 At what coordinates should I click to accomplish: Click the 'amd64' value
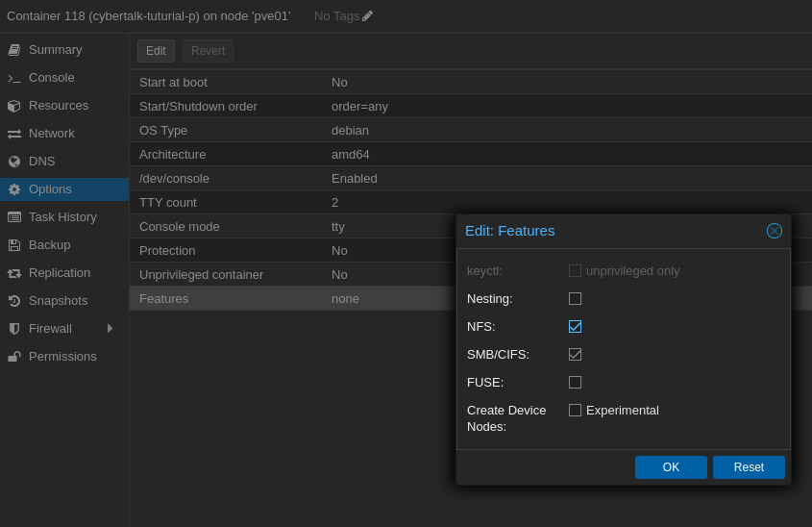(350, 155)
